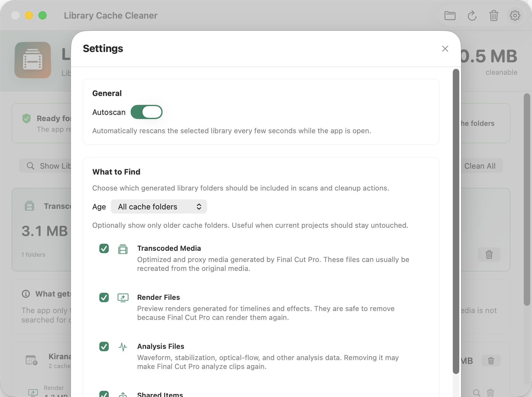Screen dimensions: 532x397
Task: Click the film icon on the Transcoded card
Action: tap(29, 206)
